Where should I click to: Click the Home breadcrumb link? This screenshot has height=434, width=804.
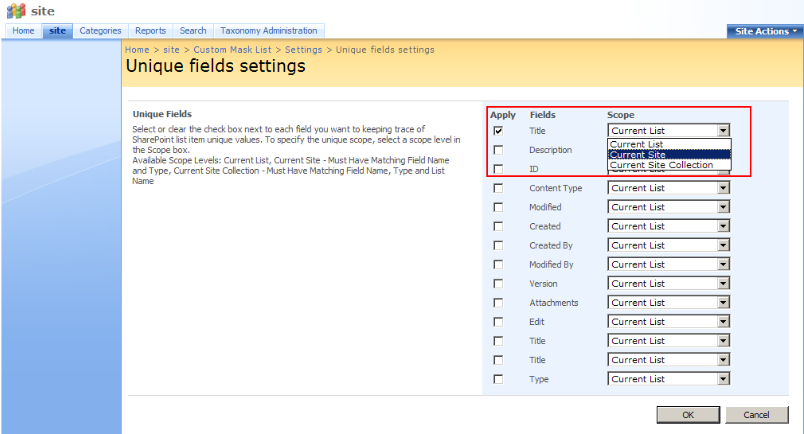coord(137,50)
